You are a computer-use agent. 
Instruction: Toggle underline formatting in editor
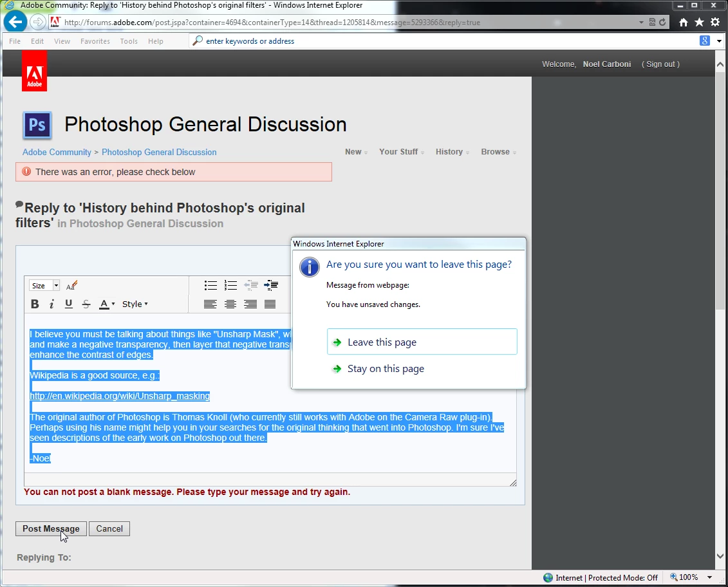click(69, 304)
